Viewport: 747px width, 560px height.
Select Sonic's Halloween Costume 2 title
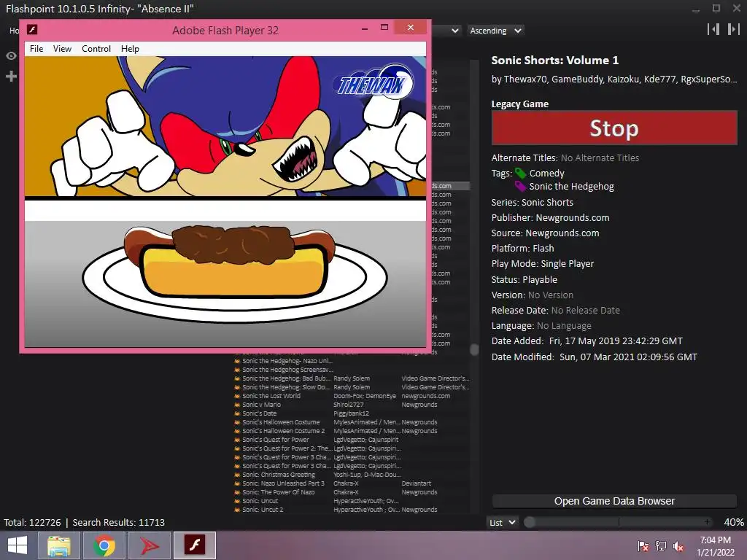(x=284, y=431)
